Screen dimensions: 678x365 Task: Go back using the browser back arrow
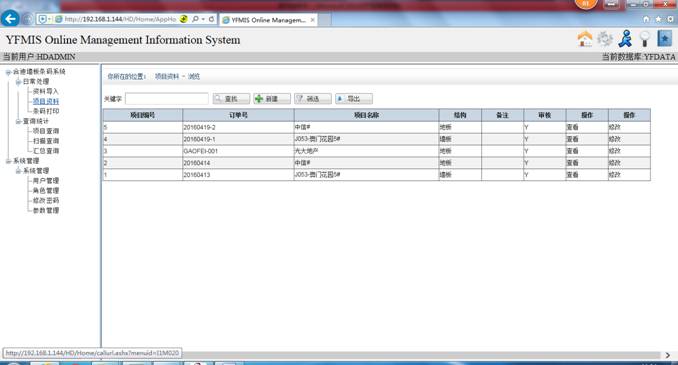pyautogui.click(x=10, y=19)
